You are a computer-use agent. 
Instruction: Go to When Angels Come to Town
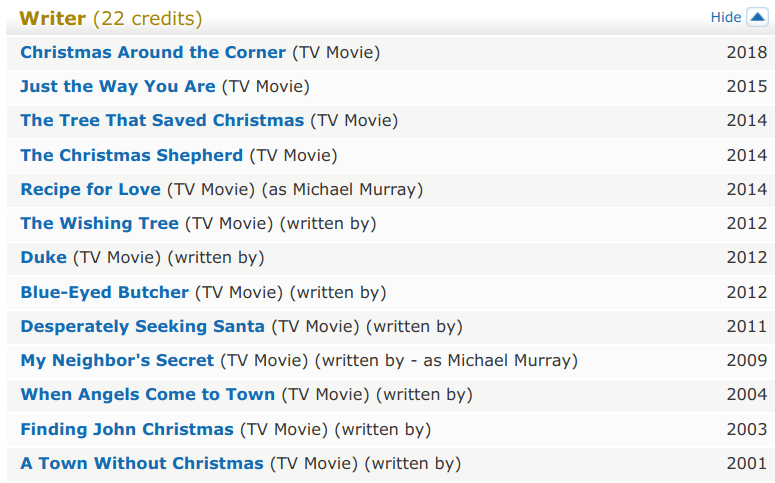pos(147,394)
